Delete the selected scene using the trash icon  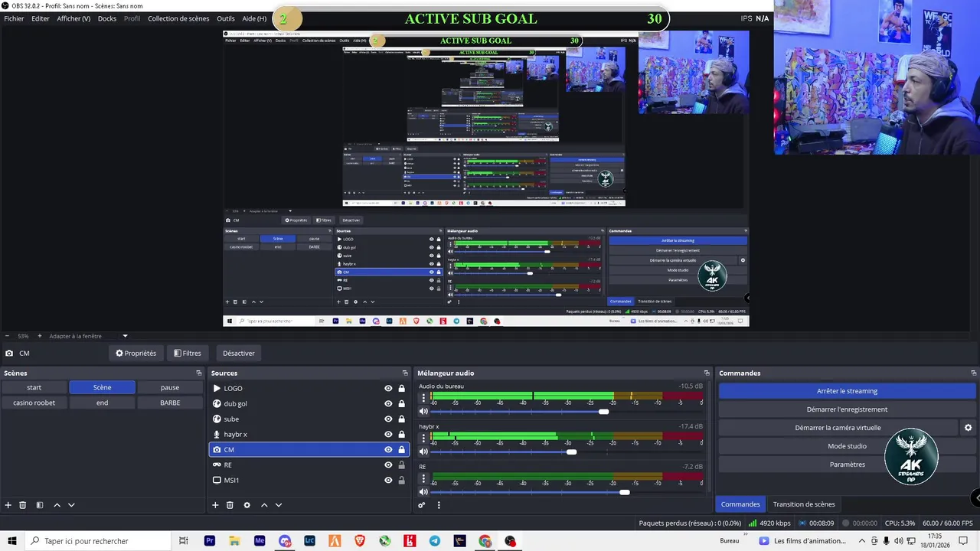tap(23, 505)
